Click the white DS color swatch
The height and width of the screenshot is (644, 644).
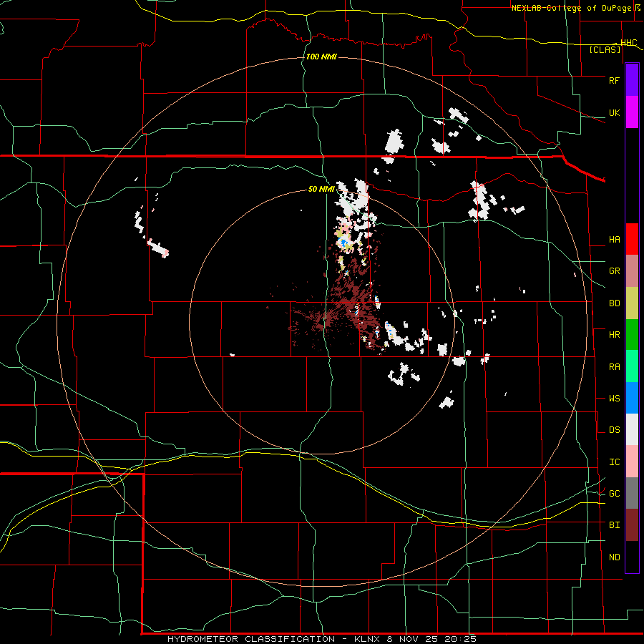(632, 429)
